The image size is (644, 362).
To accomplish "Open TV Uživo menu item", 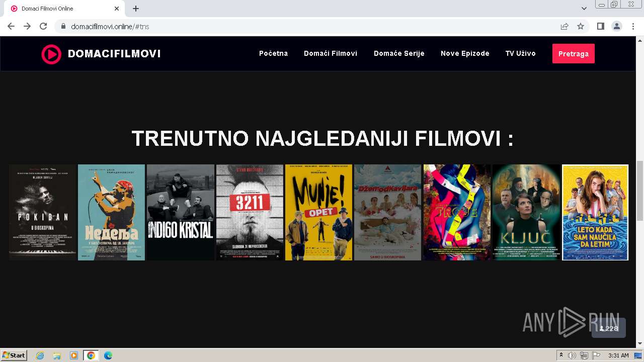I will point(521,53).
